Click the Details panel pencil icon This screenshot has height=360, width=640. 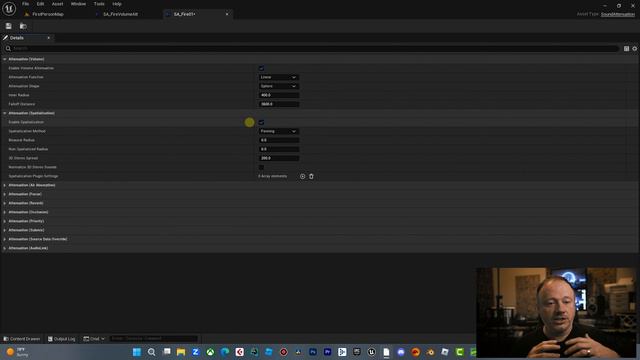tap(5, 38)
